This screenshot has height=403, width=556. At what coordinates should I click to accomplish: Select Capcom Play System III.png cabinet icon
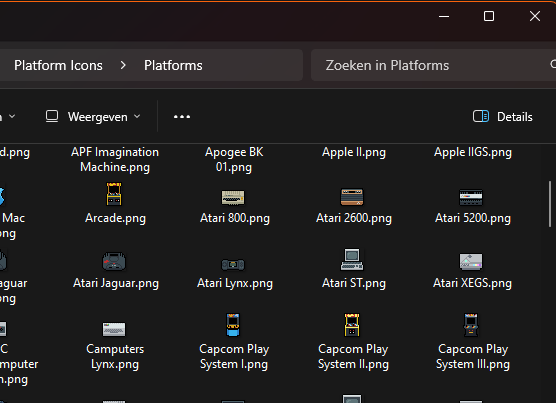(x=471, y=325)
